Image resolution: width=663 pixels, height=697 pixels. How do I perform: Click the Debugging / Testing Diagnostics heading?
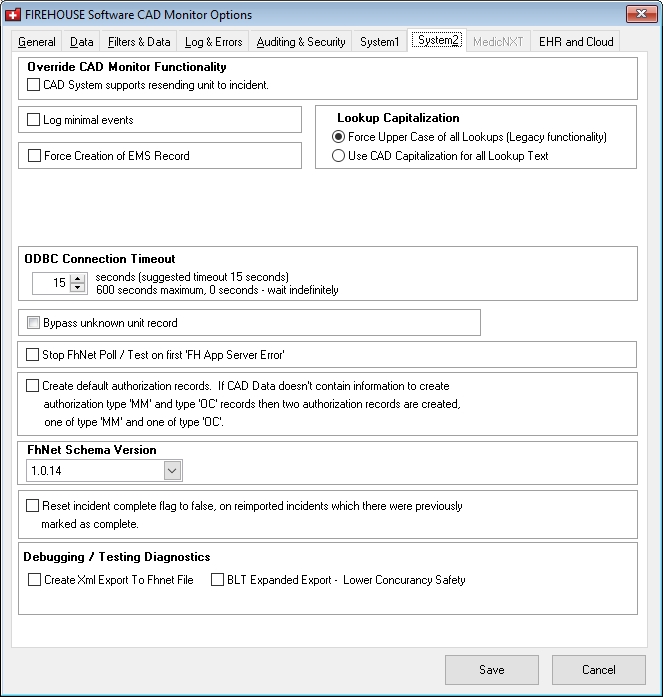pyautogui.click(x=117, y=557)
